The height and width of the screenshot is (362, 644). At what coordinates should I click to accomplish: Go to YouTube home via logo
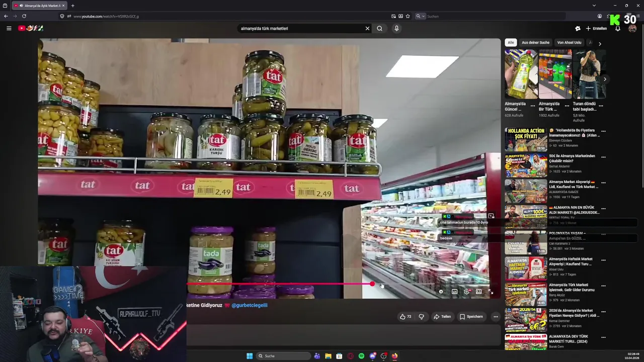pos(31,28)
